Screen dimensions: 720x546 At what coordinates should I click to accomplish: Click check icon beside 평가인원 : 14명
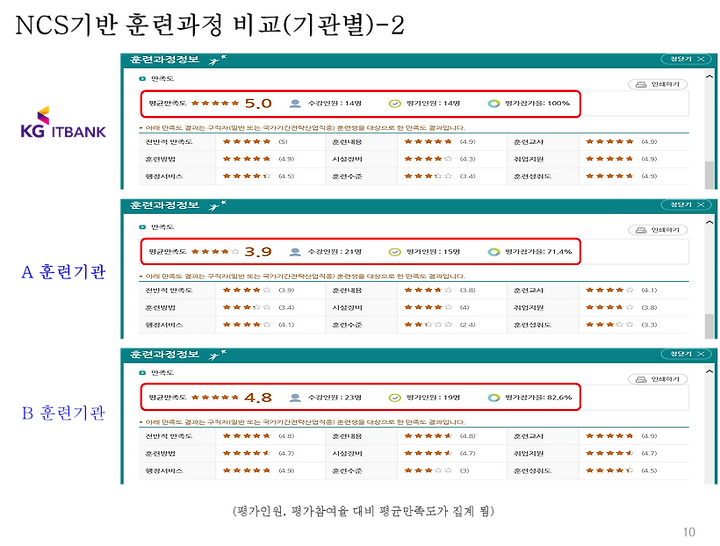point(394,103)
